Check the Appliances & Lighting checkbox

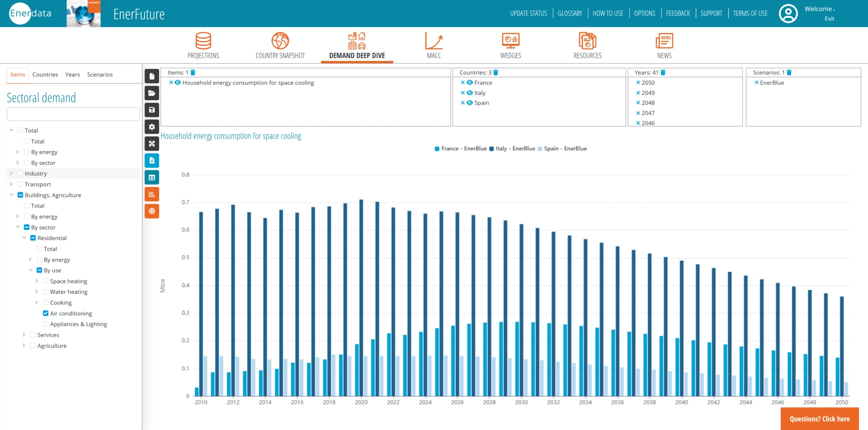(x=46, y=324)
